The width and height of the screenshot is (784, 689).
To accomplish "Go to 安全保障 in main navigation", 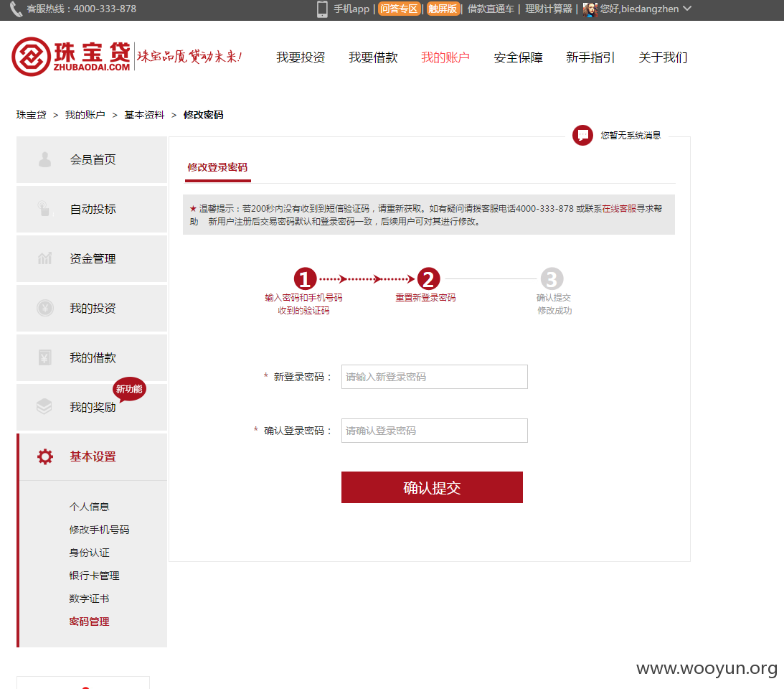I will [x=518, y=57].
